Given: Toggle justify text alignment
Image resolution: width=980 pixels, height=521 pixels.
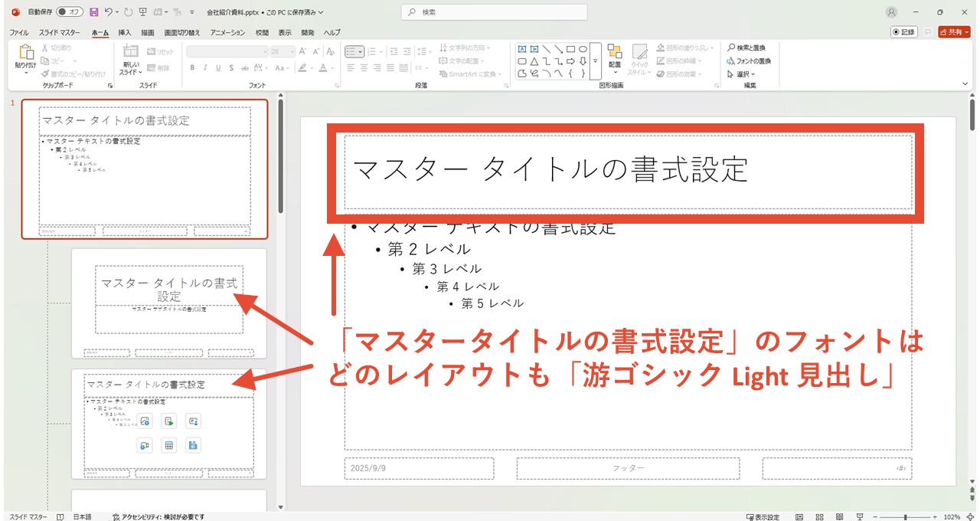Looking at the screenshot, I should pyautogui.click(x=391, y=67).
